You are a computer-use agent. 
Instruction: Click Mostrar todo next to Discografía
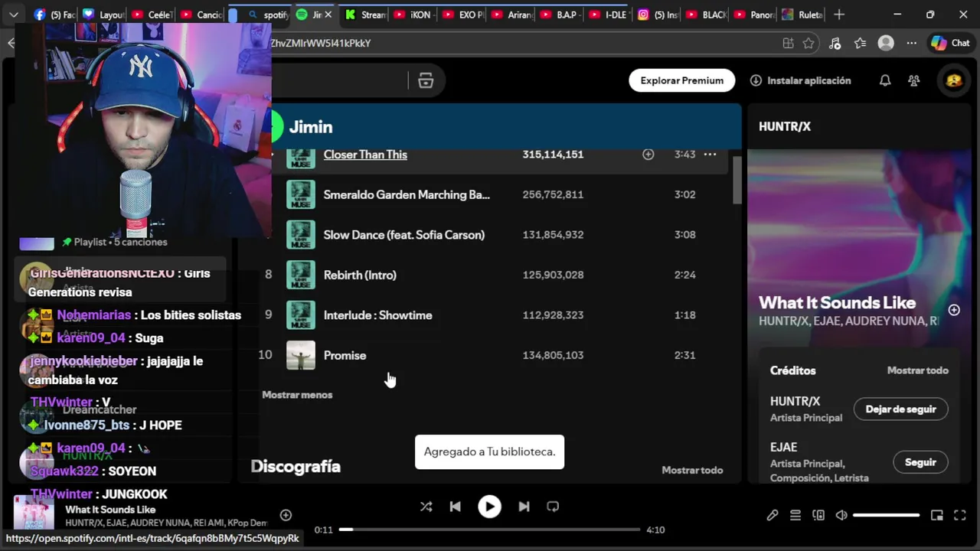pos(692,470)
